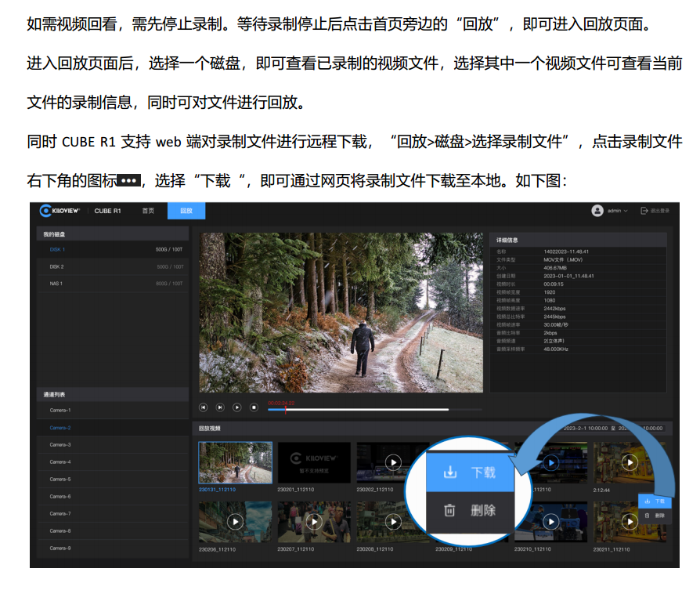The image size is (700, 590).
Task: Click the CUBE R1 product name
Action: (107, 211)
